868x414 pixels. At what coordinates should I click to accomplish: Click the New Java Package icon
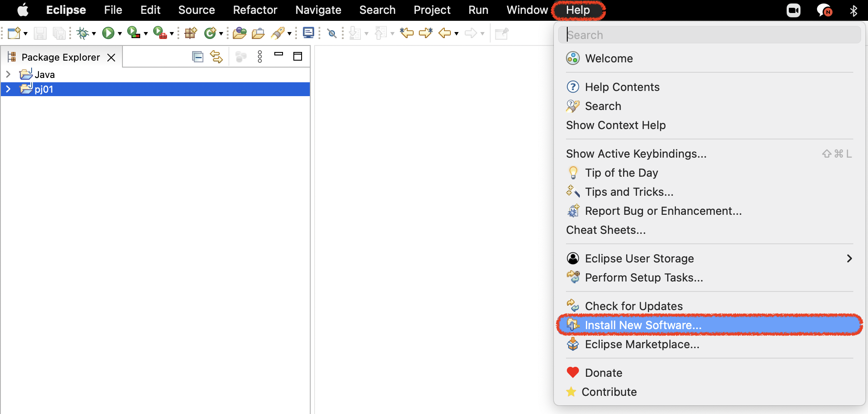[x=190, y=33]
